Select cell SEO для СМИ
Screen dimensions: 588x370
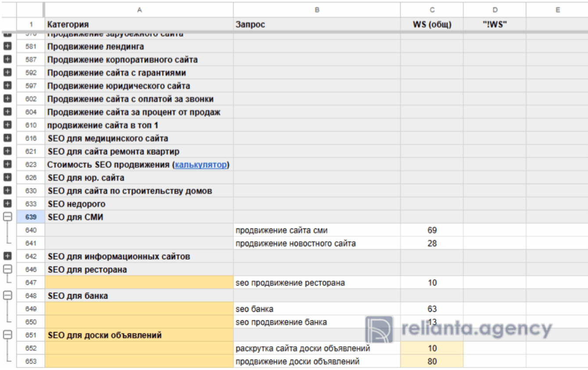(139, 217)
